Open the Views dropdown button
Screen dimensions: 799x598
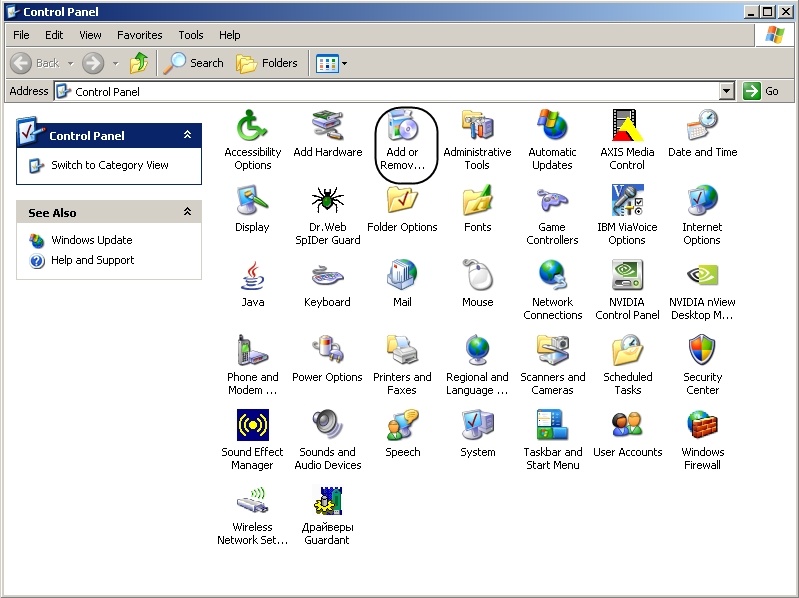pos(332,63)
